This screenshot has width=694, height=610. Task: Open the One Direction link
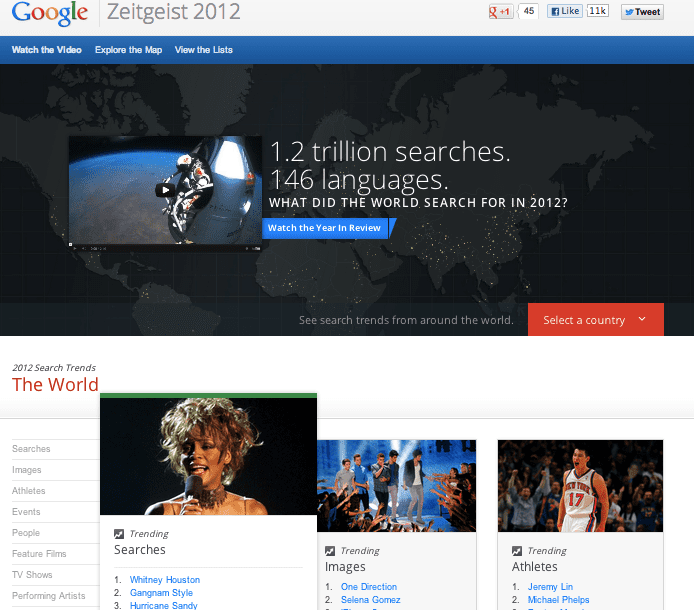tap(369, 587)
